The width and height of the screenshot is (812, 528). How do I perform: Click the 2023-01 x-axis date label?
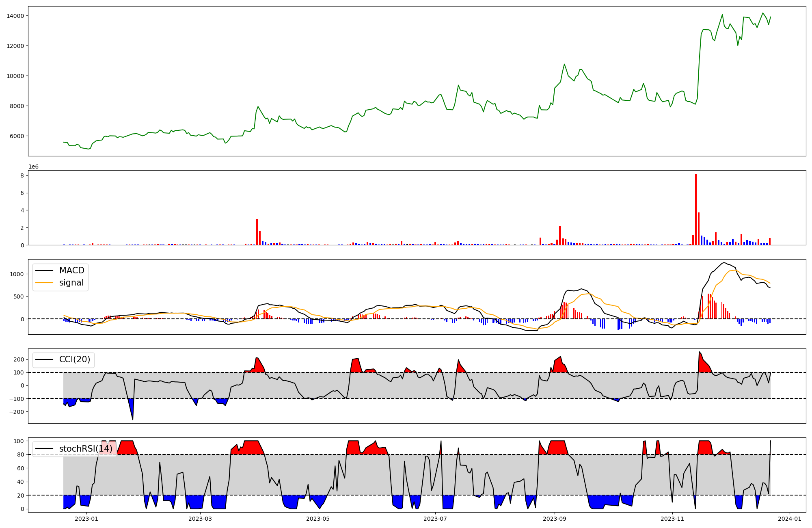point(86,519)
